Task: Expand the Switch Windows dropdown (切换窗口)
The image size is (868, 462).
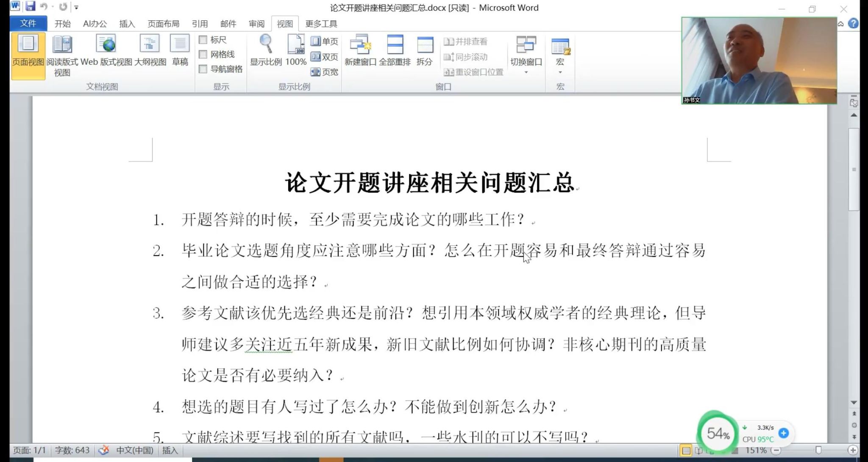Action: click(x=526, y=72)
